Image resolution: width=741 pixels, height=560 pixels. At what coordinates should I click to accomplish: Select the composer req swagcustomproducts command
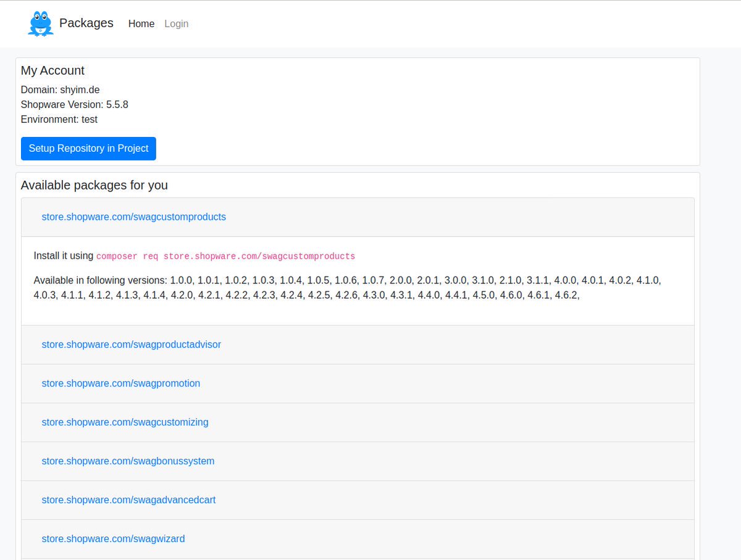226,256
